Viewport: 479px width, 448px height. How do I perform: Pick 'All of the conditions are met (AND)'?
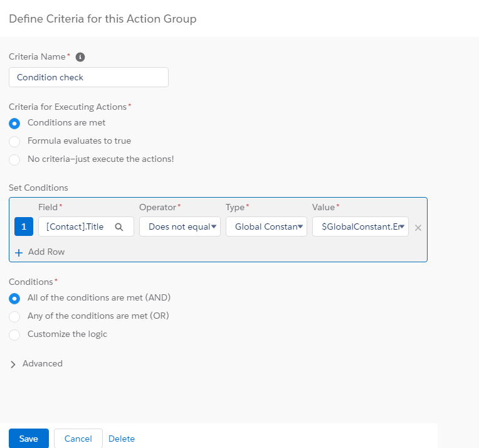(x=15, y=298)
